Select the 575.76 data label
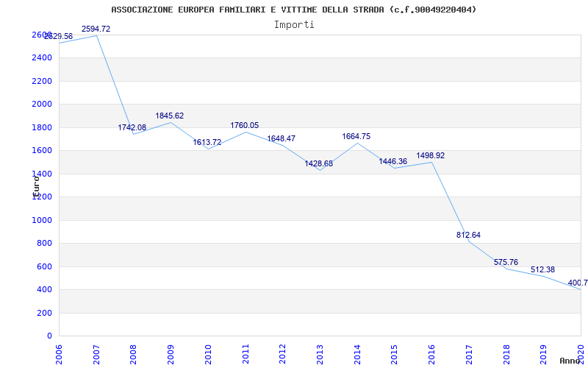This screenshot has height=368, width=588. pos(506,262)
